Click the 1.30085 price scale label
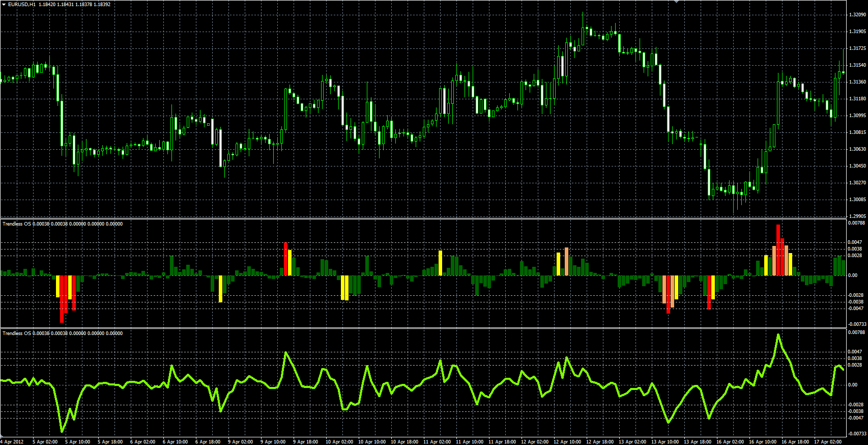 pyautogui.click(x=857, y=200)
